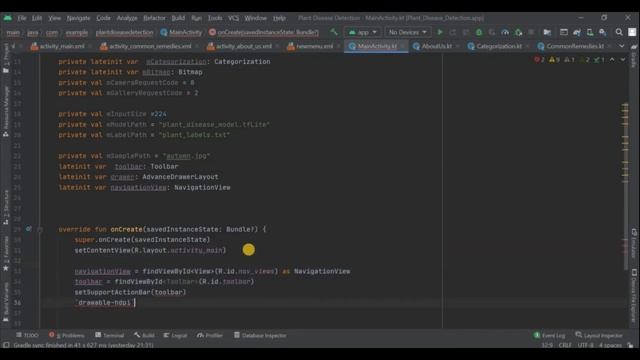Click the Stop icon in the toolbar
Viewport: 640px width, 360px height.
click(531, 32)
